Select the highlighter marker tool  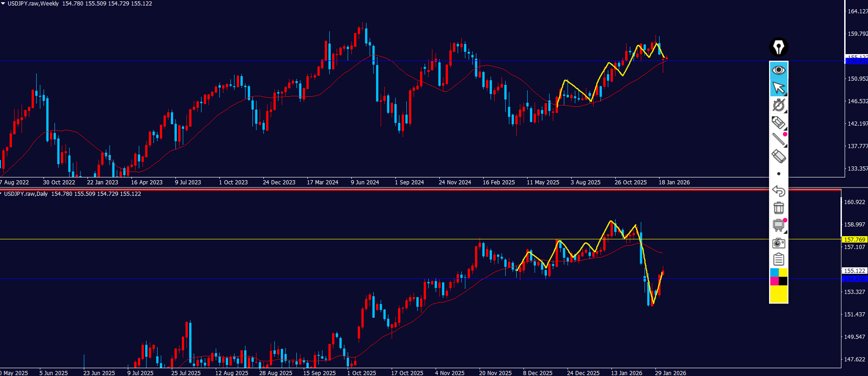click(x=778, y=122)
